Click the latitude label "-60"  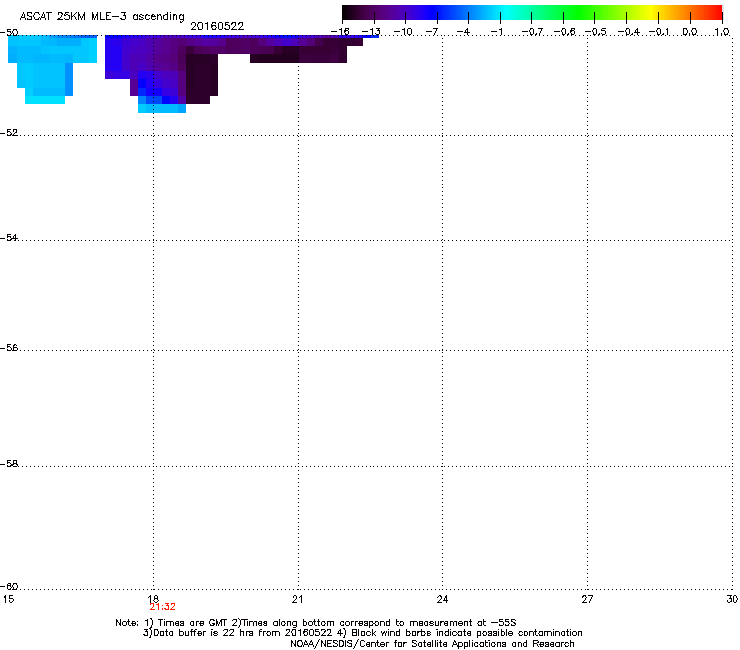(9, 587)
